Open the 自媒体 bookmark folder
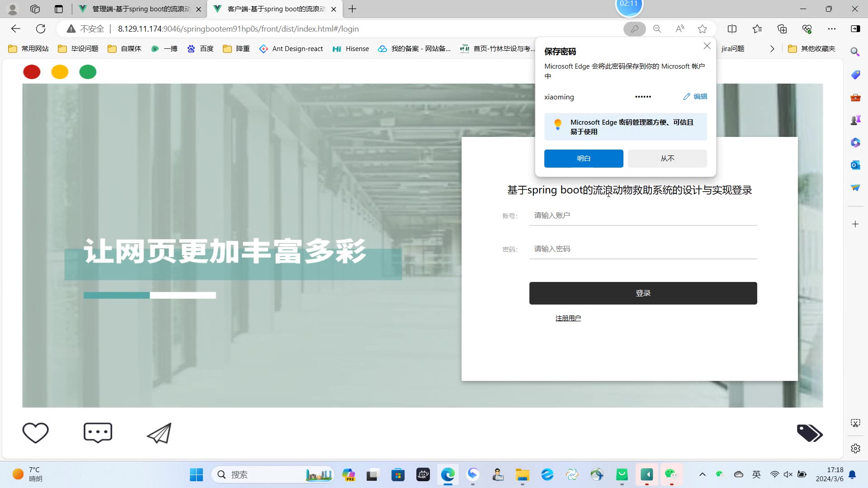The height and width of the screenshot is (488, 868). [124, 49]
